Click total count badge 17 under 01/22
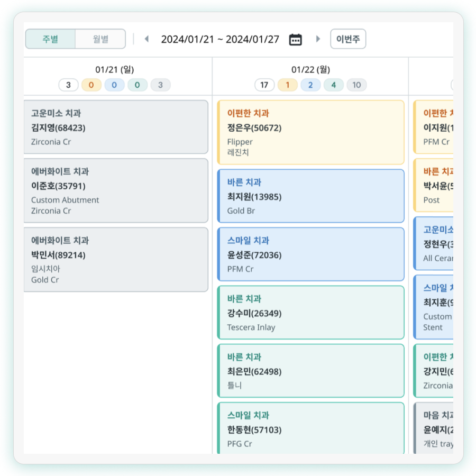 [x=264, y=85]
